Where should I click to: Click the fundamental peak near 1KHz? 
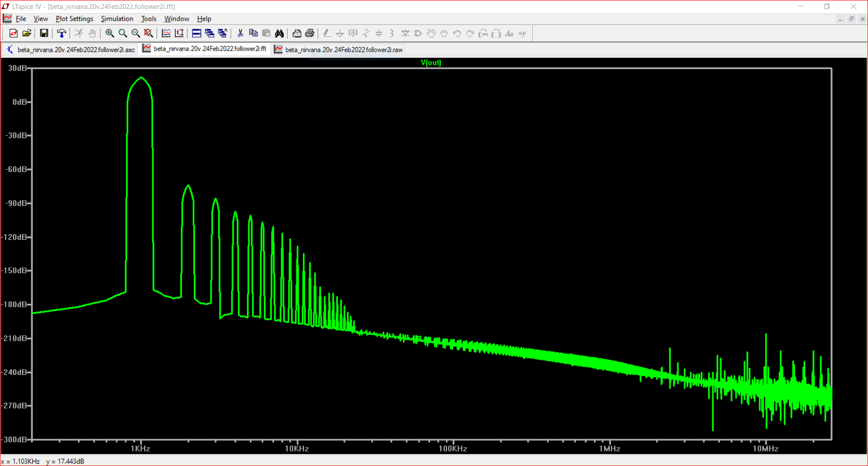141,78
